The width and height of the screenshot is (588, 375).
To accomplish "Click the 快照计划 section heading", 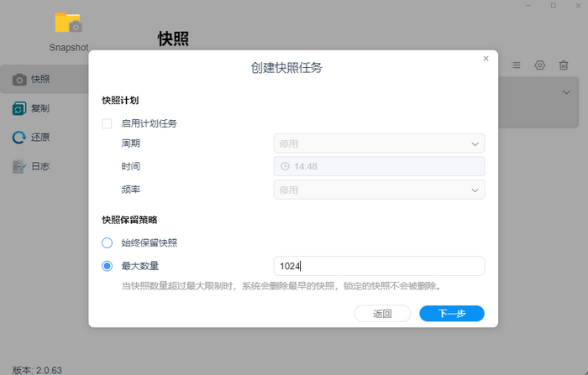I will click(120, 101).
